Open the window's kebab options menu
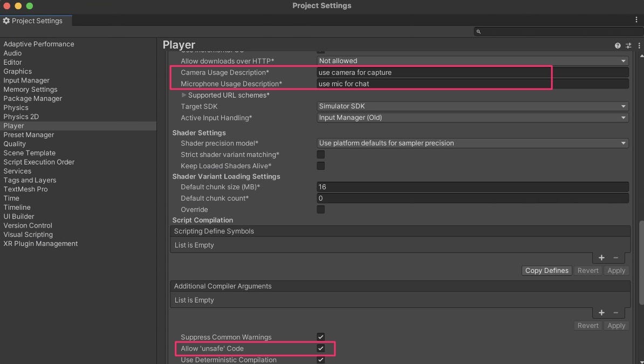 click(x=636, y=19)
